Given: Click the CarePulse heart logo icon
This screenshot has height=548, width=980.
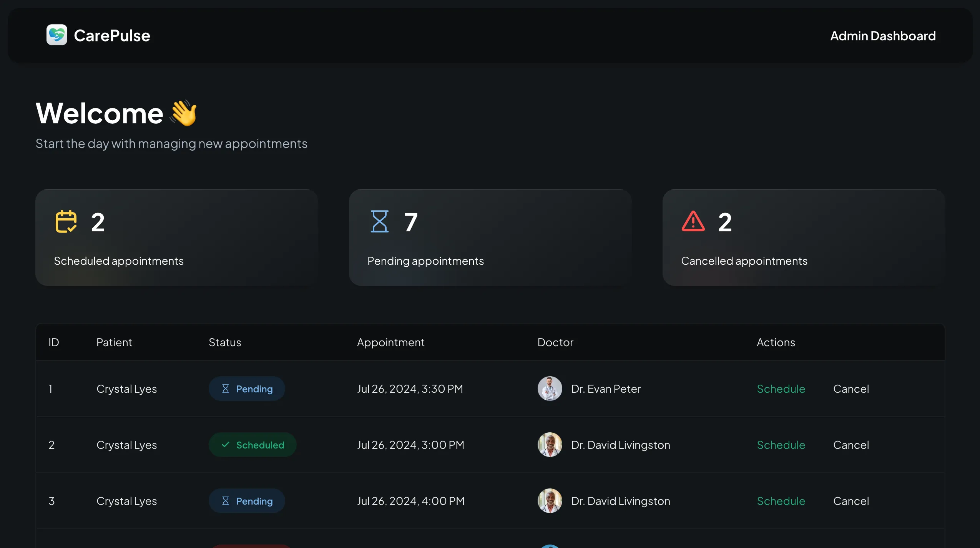Looking at the screenshot, I should [56, 35].
